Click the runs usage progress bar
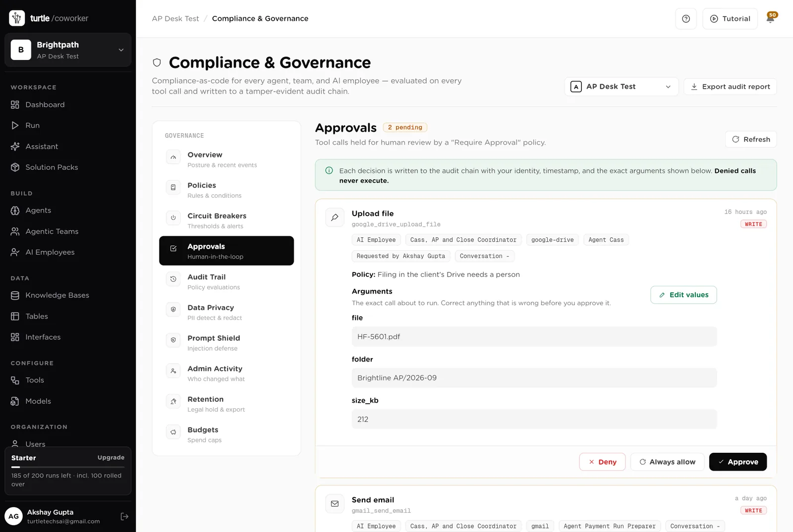The image size is (793, 532). (68, 467)
